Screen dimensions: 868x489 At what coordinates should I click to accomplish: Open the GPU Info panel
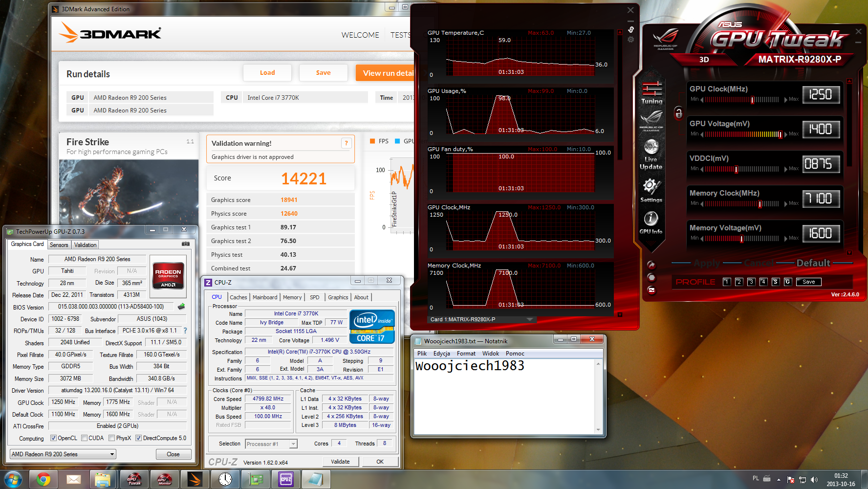tap(651, 220)
